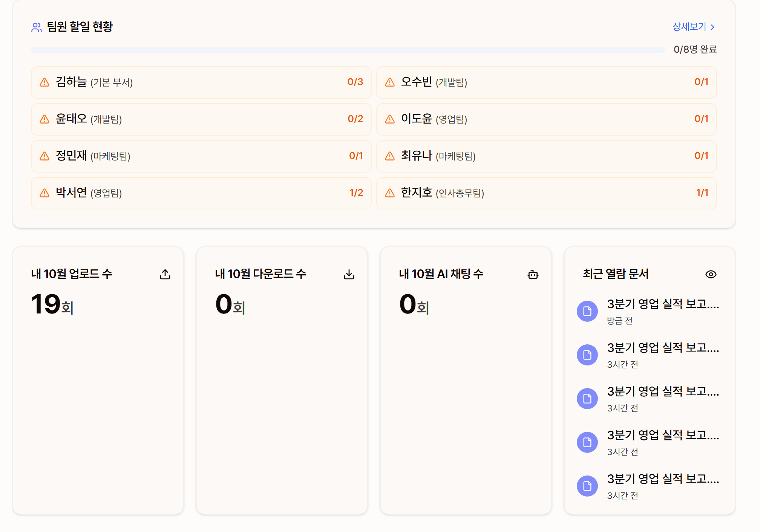Select team member 이도윤 (영업팀)
This screenshot has height=532, width=760.
click(x=546, y=119)
